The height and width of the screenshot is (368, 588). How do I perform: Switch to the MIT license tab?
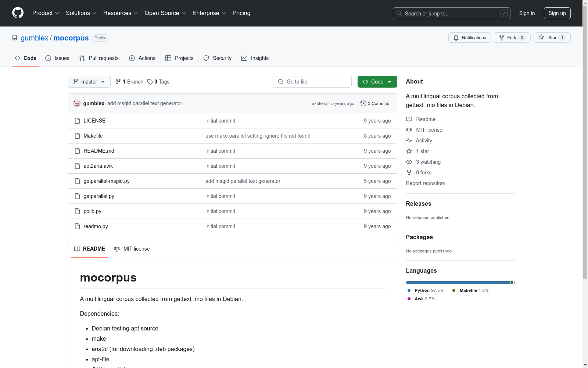132,249
